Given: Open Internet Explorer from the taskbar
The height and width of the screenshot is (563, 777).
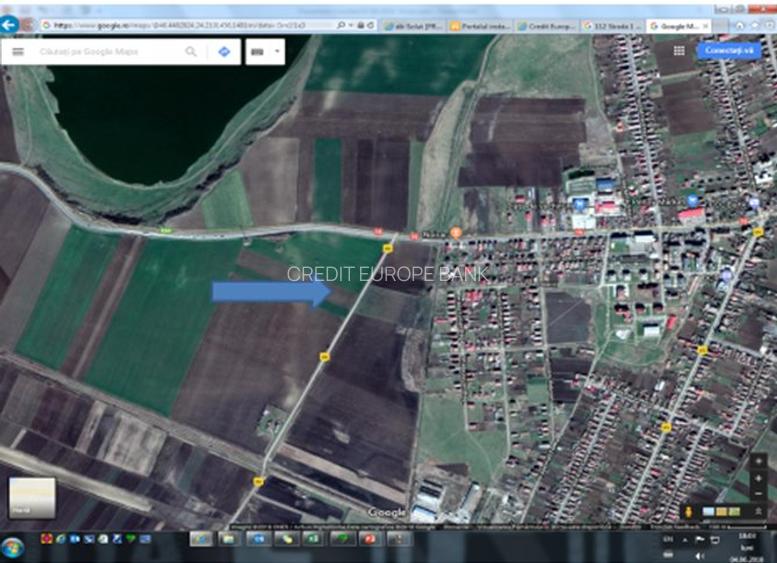Looking at the screenshot, I should point(201,538).
